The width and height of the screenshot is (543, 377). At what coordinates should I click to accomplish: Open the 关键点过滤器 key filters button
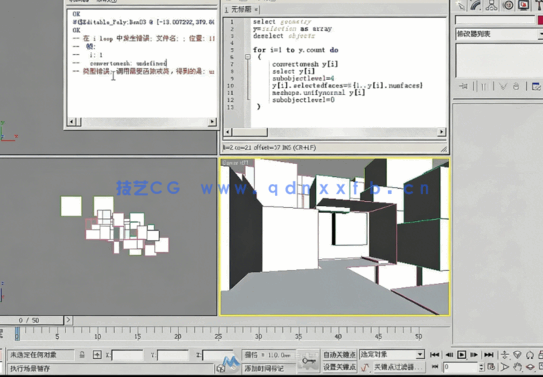pos(398,367)
